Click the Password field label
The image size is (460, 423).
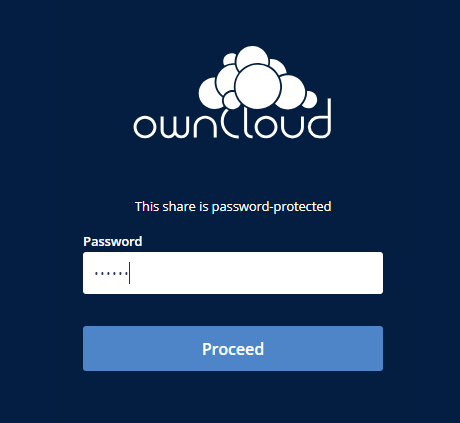click(113, 241)
